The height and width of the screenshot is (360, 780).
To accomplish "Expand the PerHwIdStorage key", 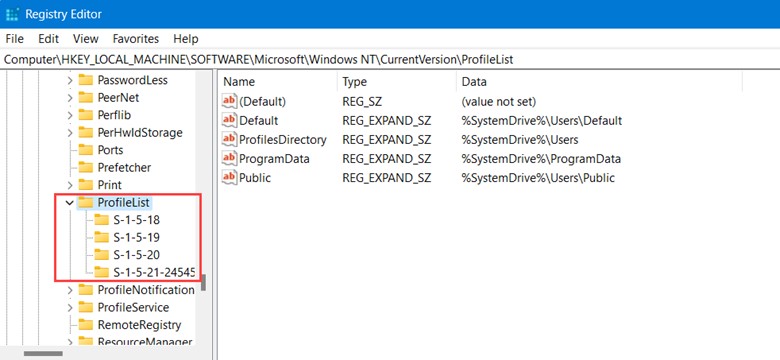I will tap(70, 133).
